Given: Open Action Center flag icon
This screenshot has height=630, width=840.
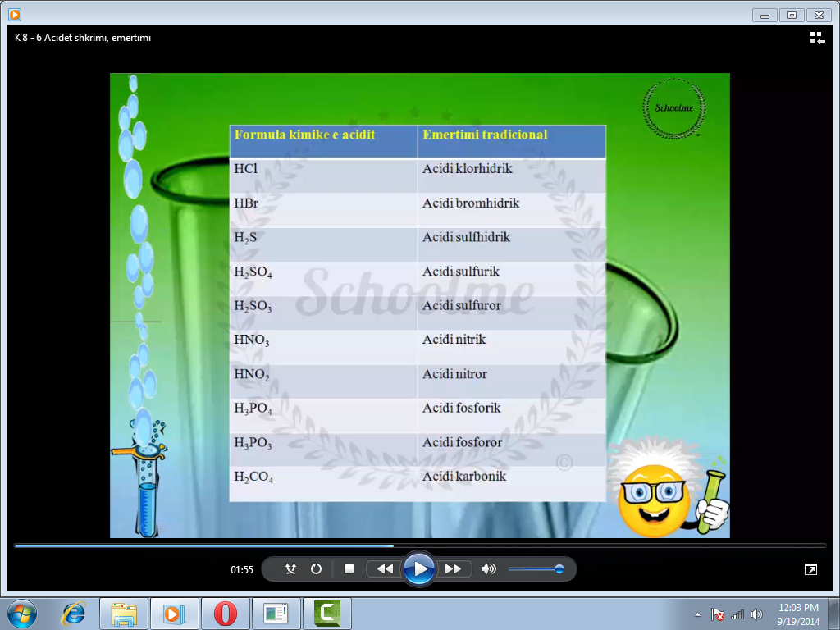Looking at the screenshot, I should pyautogui.click(x=717, y=614).
